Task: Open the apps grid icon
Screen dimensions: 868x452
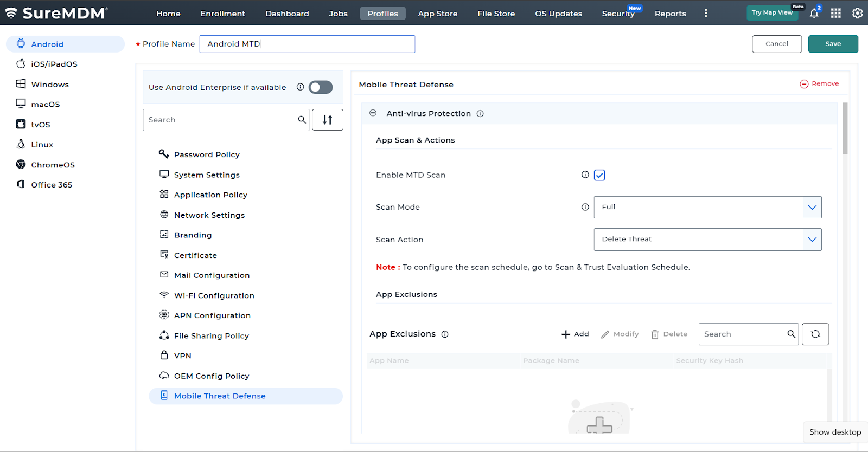Action: tap(835, 14)
